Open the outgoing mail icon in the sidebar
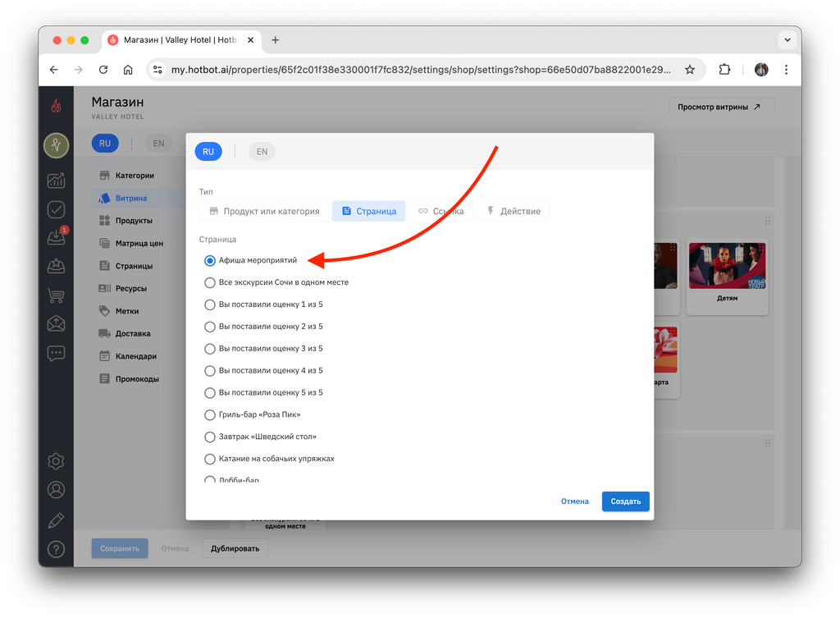 pyautogui.click(x=56, y=323)
